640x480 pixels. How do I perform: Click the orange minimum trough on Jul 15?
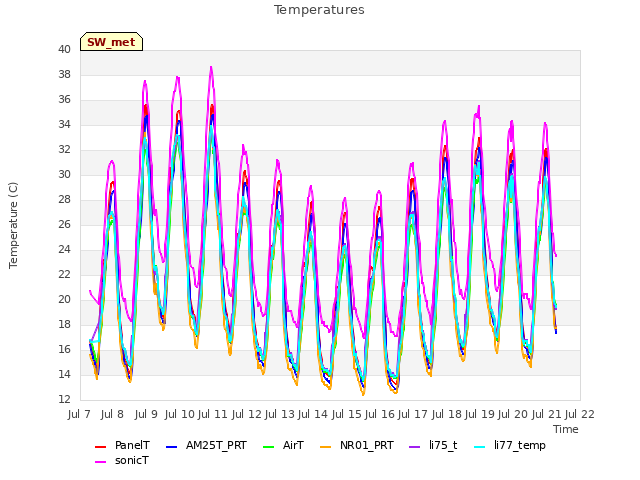click(363, 394)
